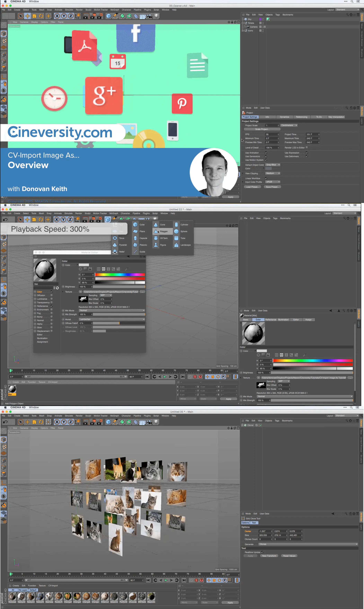Uncheck Linear Workflow in Project Settings
Image resolution: width=364 pixels, height=609 pixels.
point(266,178)
